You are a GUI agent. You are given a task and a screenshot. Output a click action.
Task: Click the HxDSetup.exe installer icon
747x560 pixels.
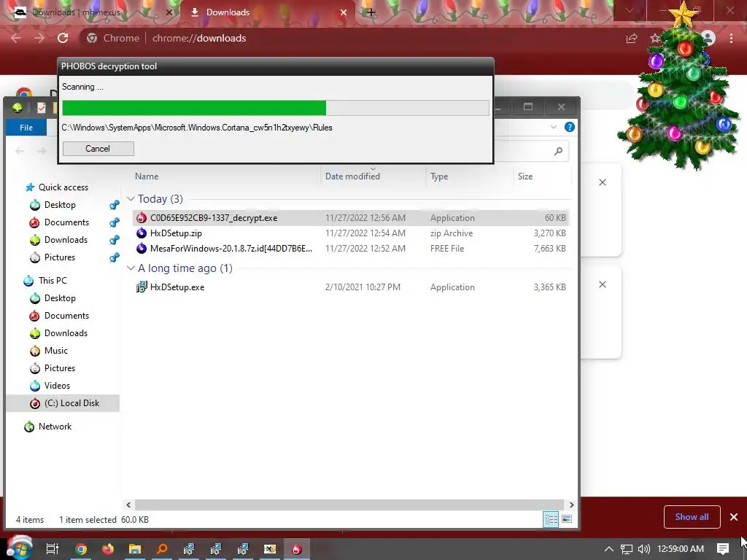(x=142, y=287)
